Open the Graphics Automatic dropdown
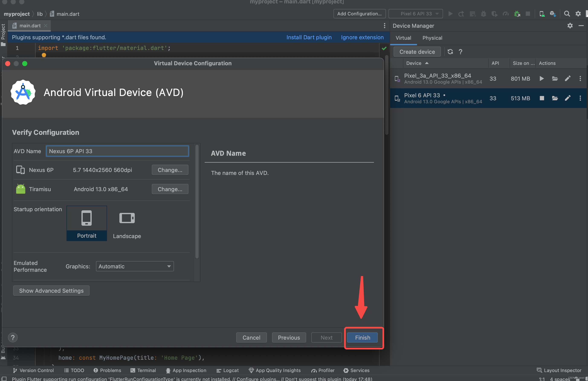Viewport: 588px width, 381px height. (135, 266)
